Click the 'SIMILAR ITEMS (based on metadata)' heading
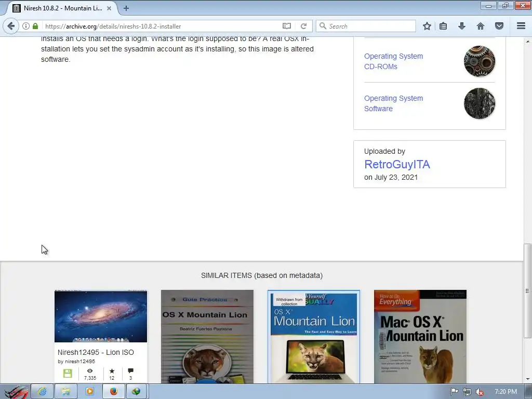Image resolution: width=532 pixels, height=399 pixels. (x=262, y=275)
